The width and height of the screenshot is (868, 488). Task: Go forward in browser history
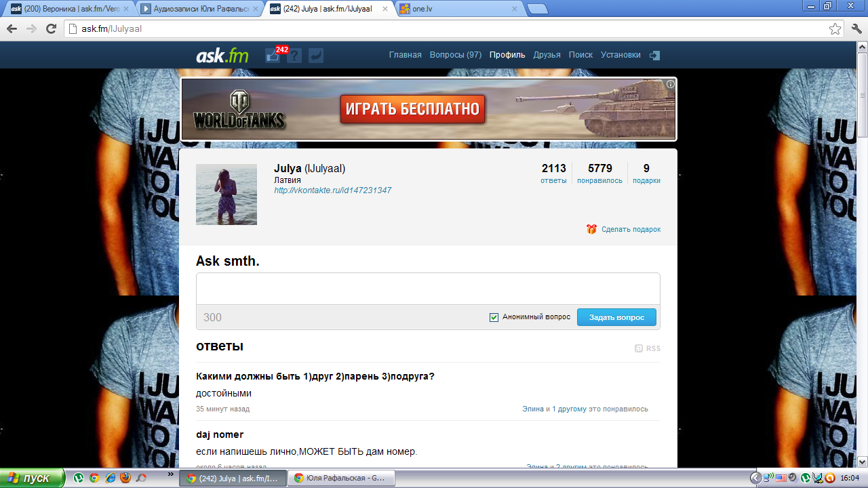click(x=31, y=29)
